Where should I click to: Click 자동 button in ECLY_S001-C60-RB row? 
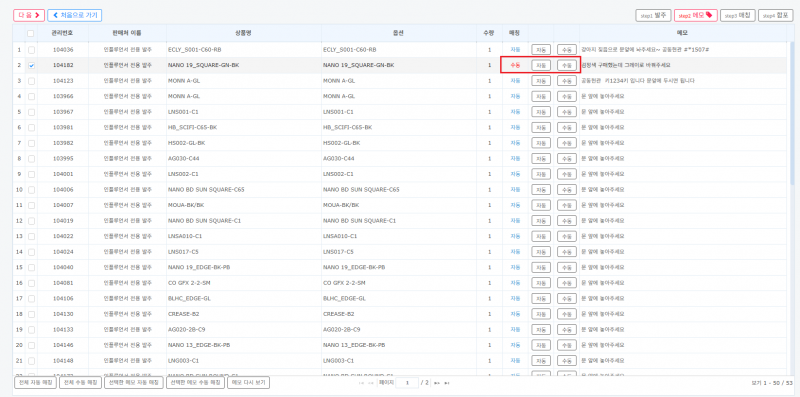coord(541,49)
